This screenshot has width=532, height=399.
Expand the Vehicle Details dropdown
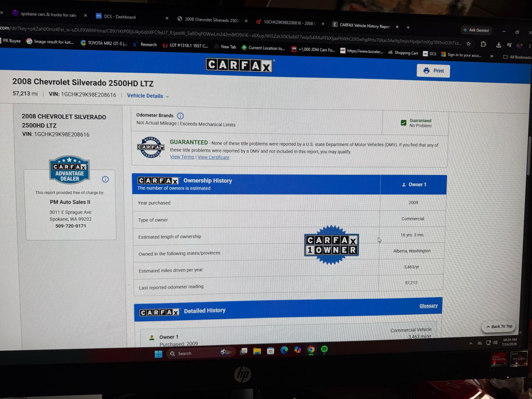tap(148, 96)
